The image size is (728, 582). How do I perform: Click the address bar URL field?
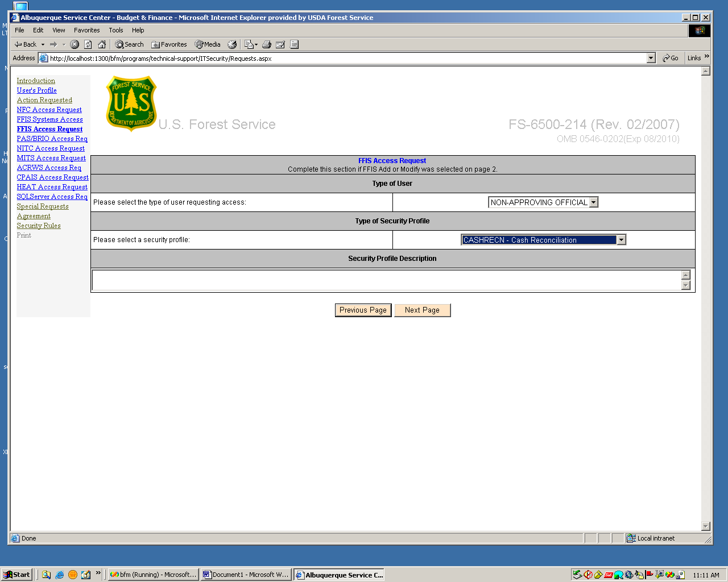click(348, 58)
